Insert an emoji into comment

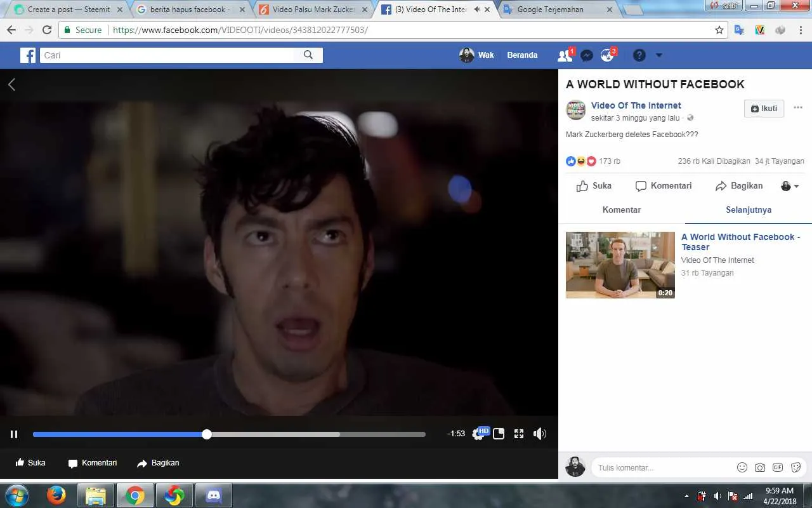[742, 467]
